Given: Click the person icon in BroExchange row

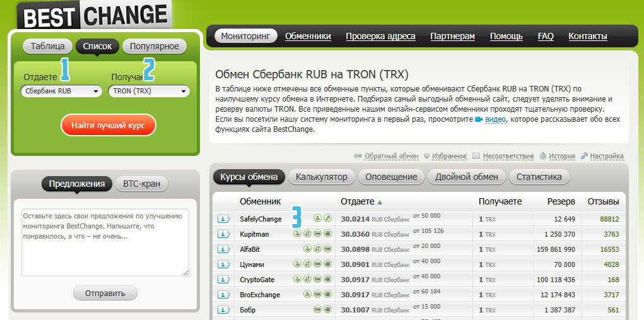Looking at the screenshot, I should [x=307, y=295].
